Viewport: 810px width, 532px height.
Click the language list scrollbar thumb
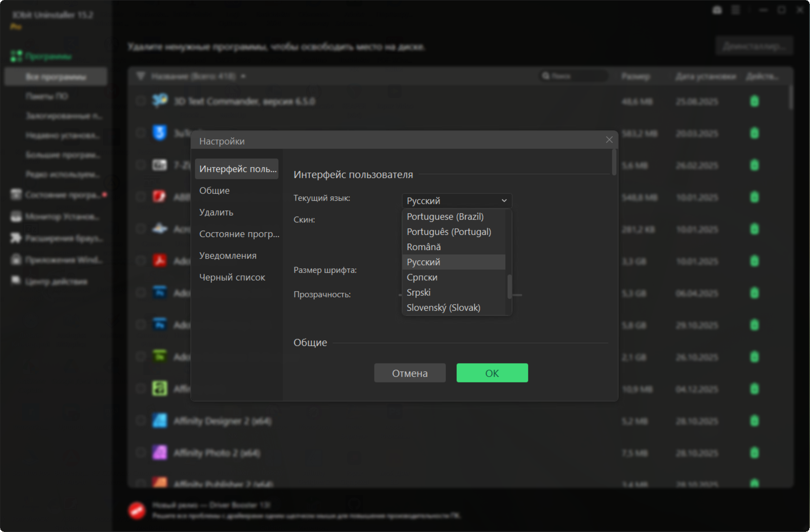coord(509,287)
